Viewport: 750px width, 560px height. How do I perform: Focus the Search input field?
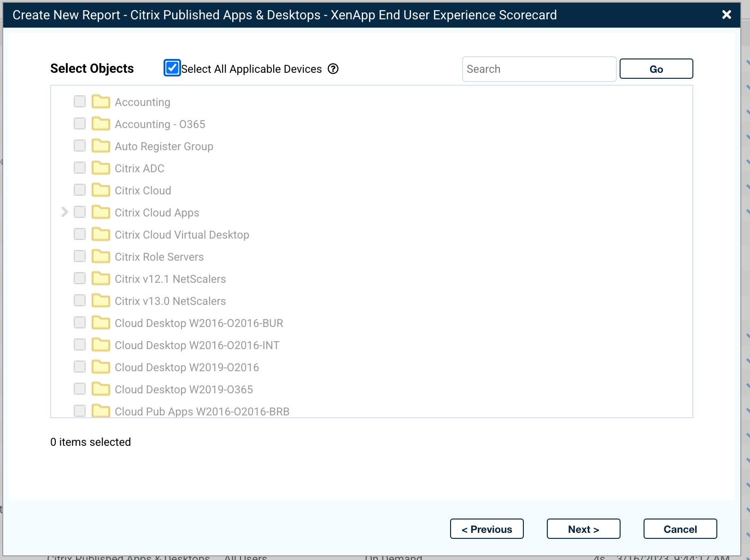click(x=539, y=69)
